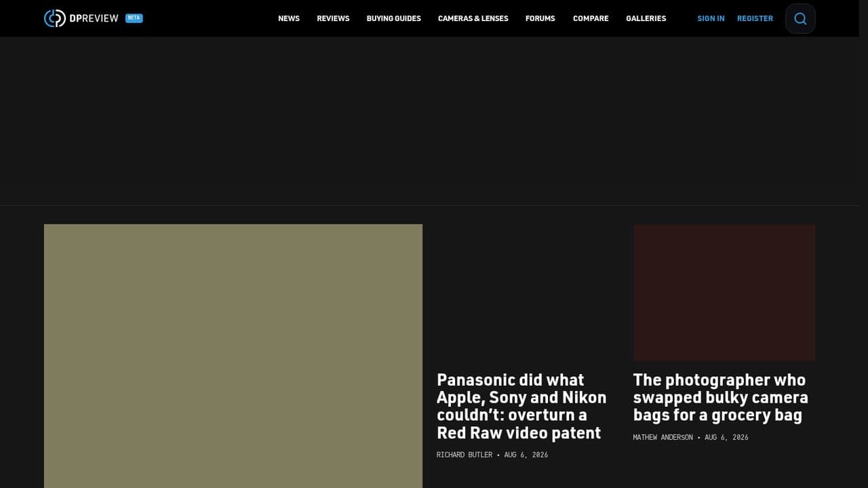Go to Reviews section
The image size is (868, 488).
[333, 18]
